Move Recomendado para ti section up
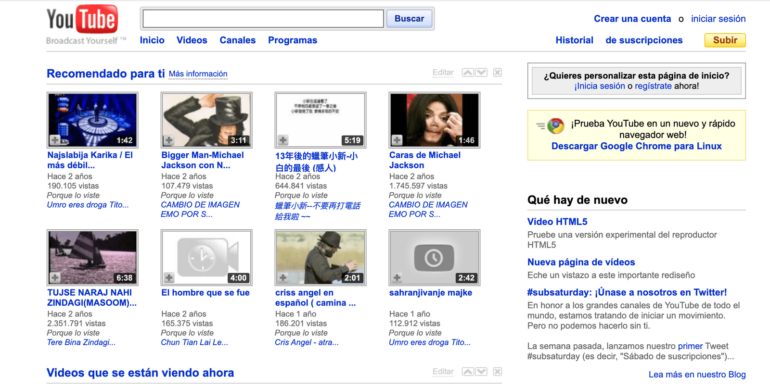Viewport: 770px width, 388px height. coord(468,73)
